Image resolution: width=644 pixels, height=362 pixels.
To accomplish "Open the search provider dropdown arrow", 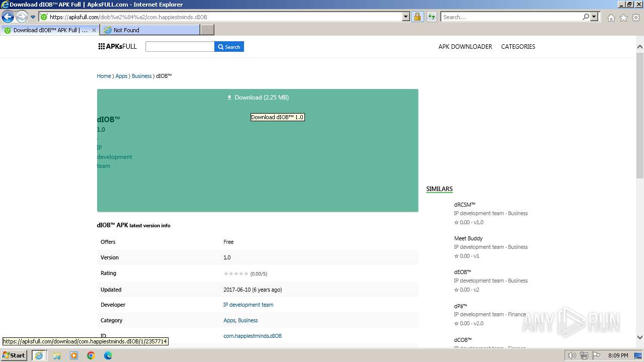I will click(x=595, y=17).
